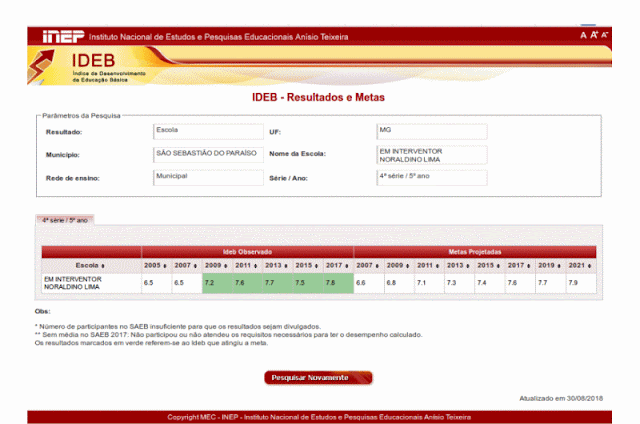Screen dimensions: 640x424
Task: Click the green 7.7 cell for 2013
Action: (277, 283)
